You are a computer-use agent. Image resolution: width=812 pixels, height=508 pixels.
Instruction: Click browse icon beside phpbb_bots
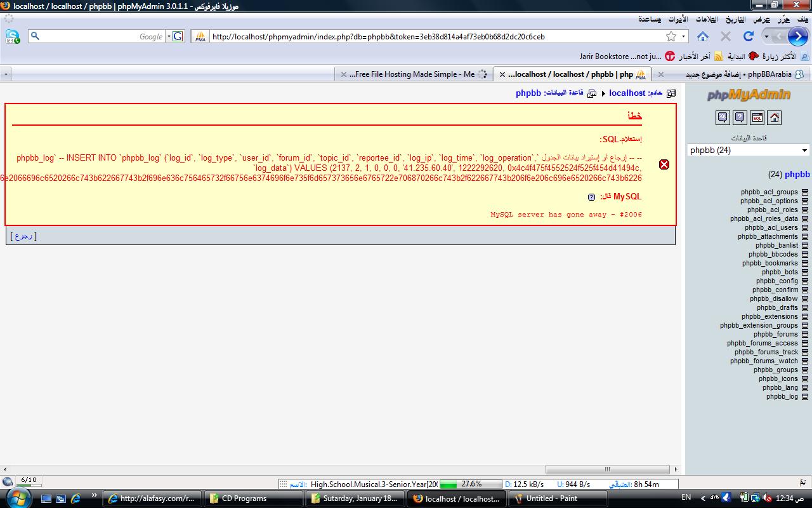click(804, 272)
